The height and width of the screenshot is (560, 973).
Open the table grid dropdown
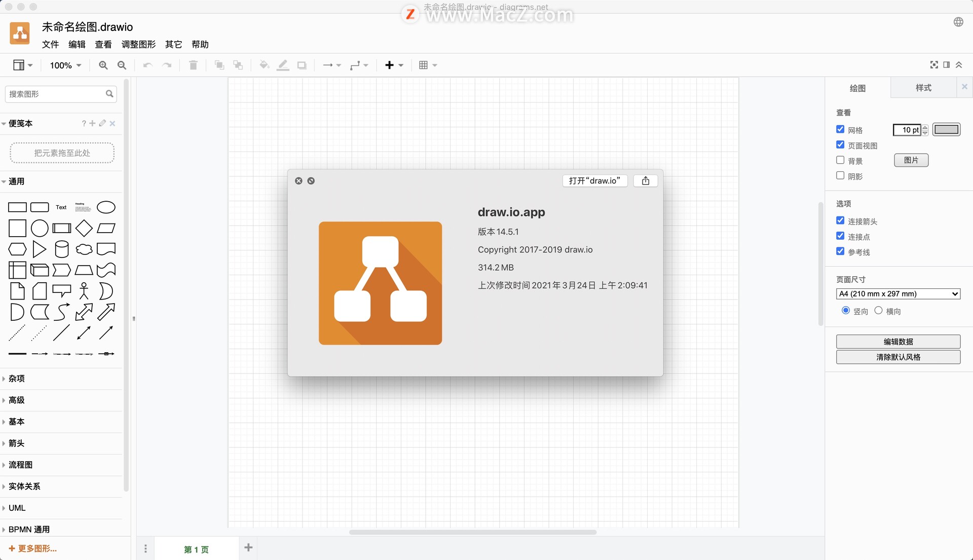coord(428,65)
